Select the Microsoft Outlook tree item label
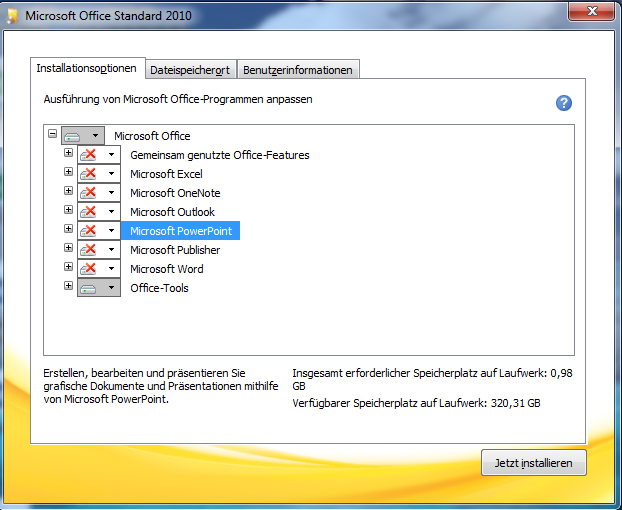Screen dimensions: 622x510 pyautogui.click(x=172, y=212)
